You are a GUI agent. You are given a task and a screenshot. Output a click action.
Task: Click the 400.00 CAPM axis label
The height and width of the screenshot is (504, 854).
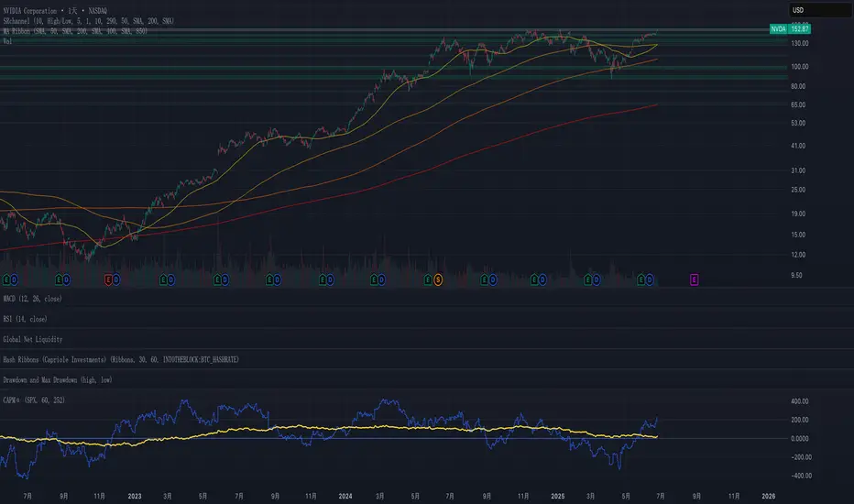[800, 401]
